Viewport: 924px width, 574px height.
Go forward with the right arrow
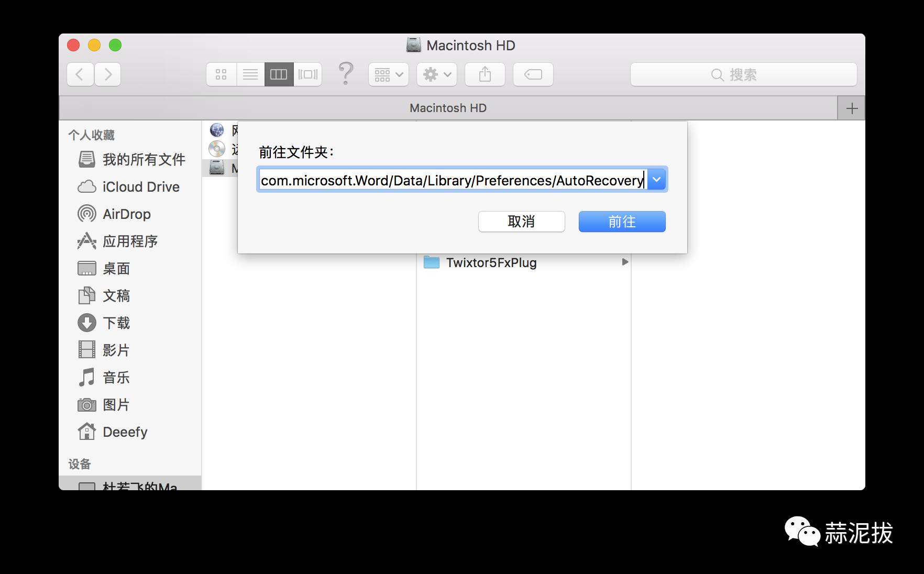[108, 74]
